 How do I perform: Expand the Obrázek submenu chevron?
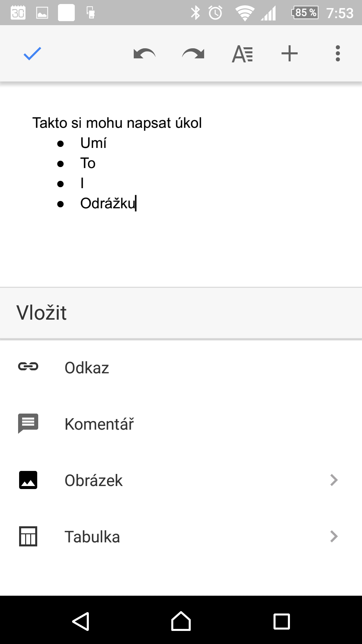(334, 480)
